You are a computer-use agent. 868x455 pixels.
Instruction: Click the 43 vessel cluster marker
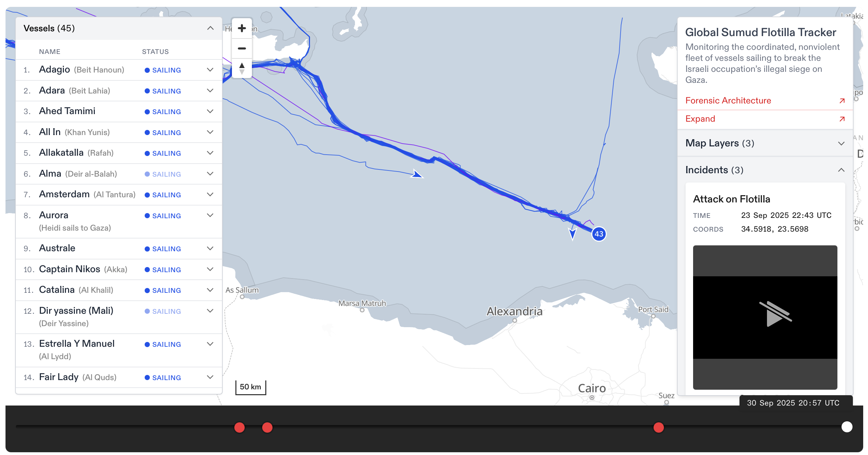pyautogui.click(x=599, y=234)
